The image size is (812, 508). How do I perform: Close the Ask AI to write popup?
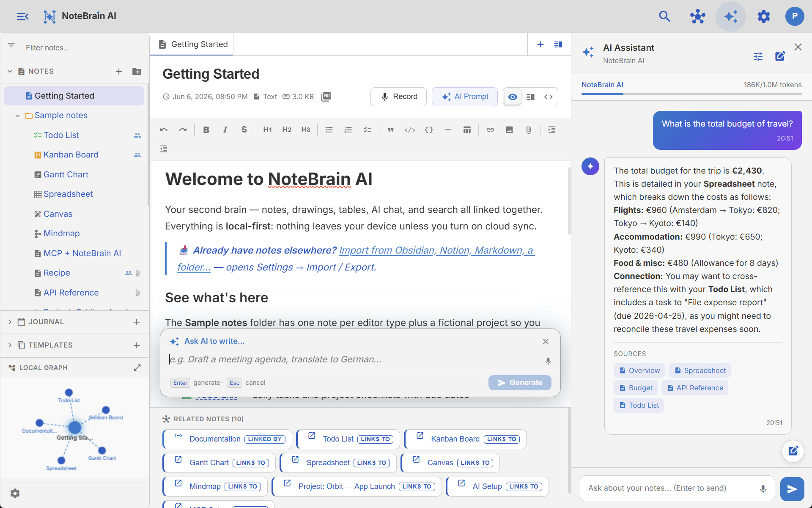546,342
